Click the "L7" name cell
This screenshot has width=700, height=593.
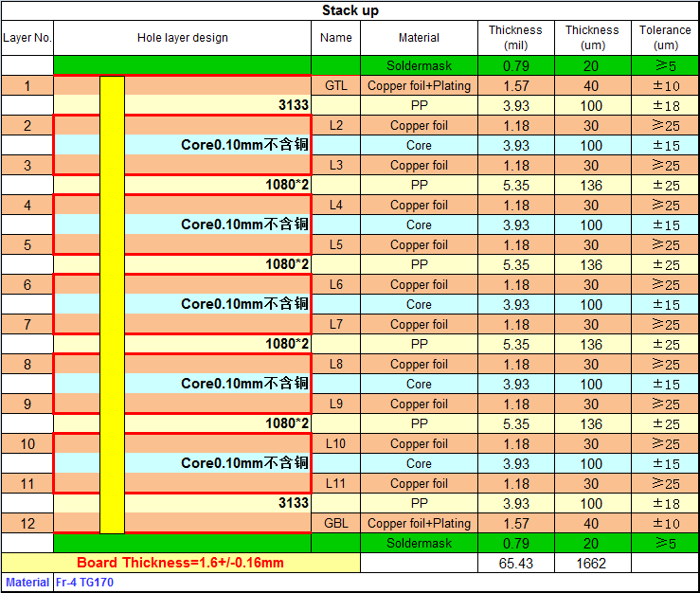(x=335, y=324)
